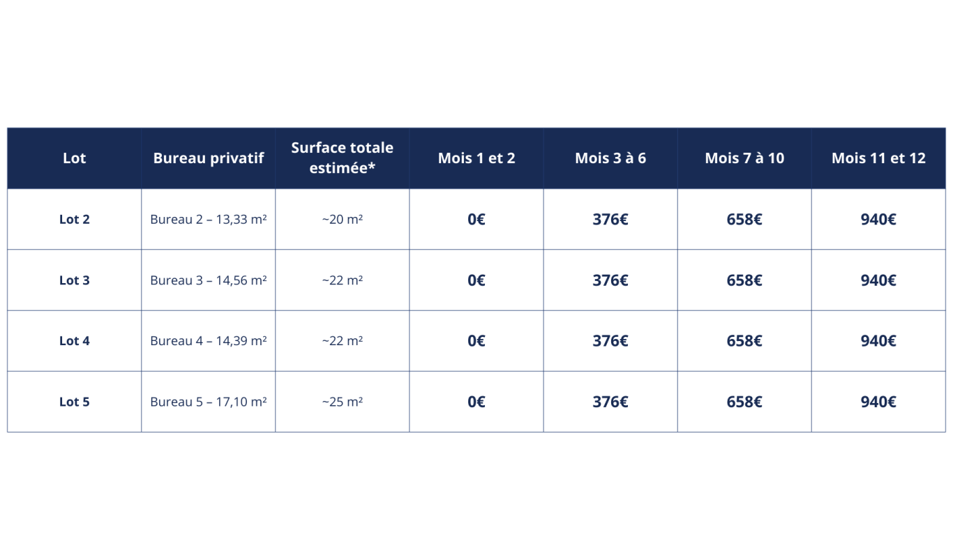Click the Lot column header

(74, 158)
